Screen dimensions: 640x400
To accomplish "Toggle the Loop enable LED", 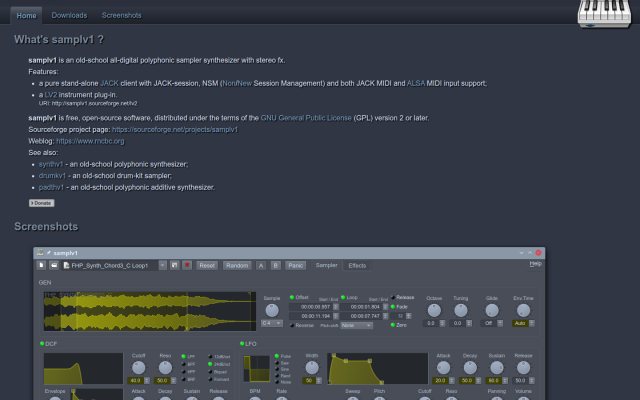I will tap(343, 297).
